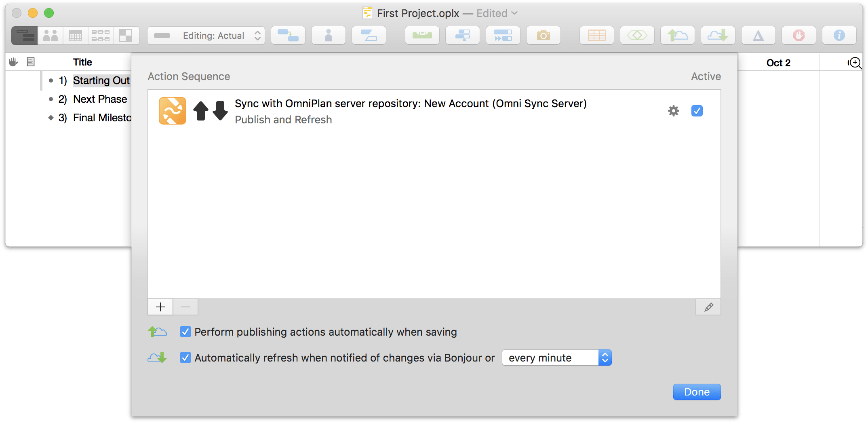Click the Connect tasks toolbar icon

pyautogui.click(x=288, y=36)
